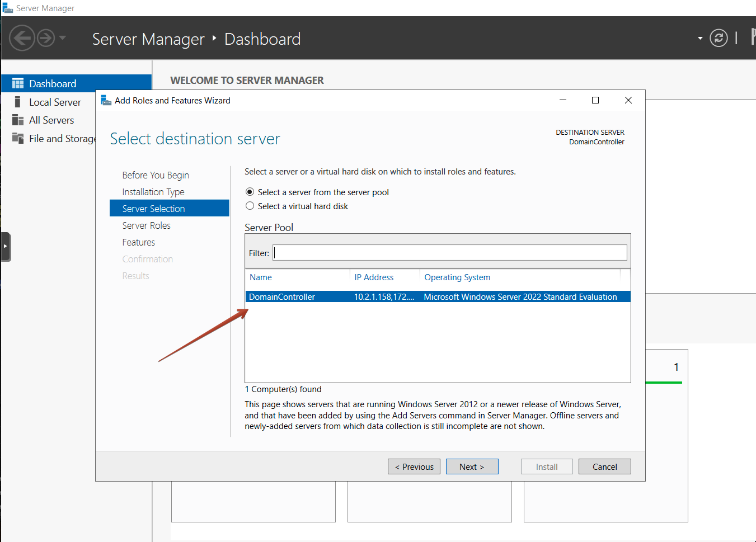Select the Server Selection wizard step

[170, 208]
